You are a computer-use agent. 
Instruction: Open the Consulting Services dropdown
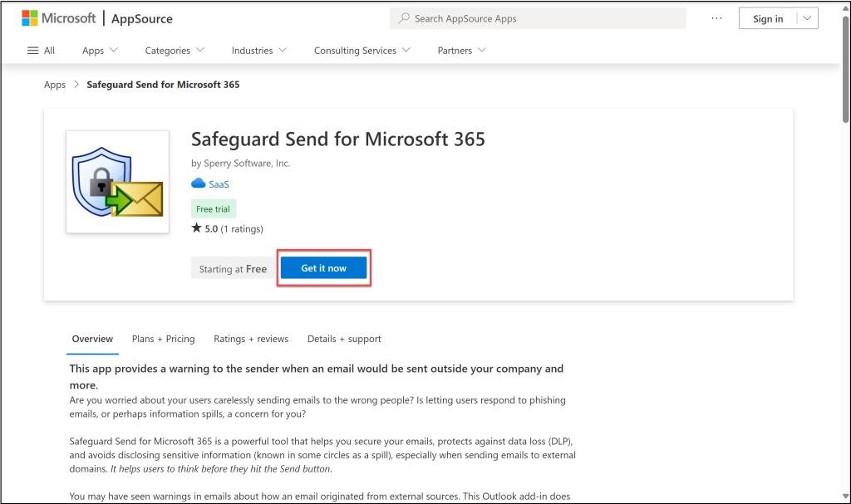362,50
